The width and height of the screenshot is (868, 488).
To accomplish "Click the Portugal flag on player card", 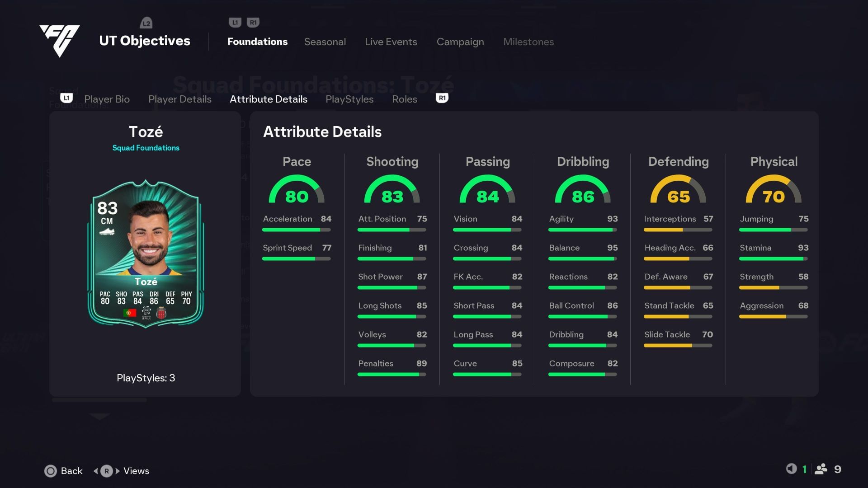I will pos(130,313).
